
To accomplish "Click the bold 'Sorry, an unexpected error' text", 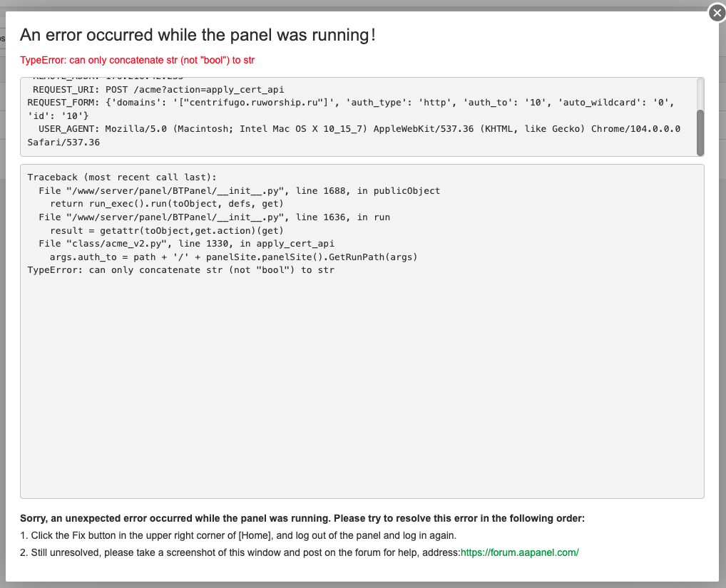I will pos(302,519).
